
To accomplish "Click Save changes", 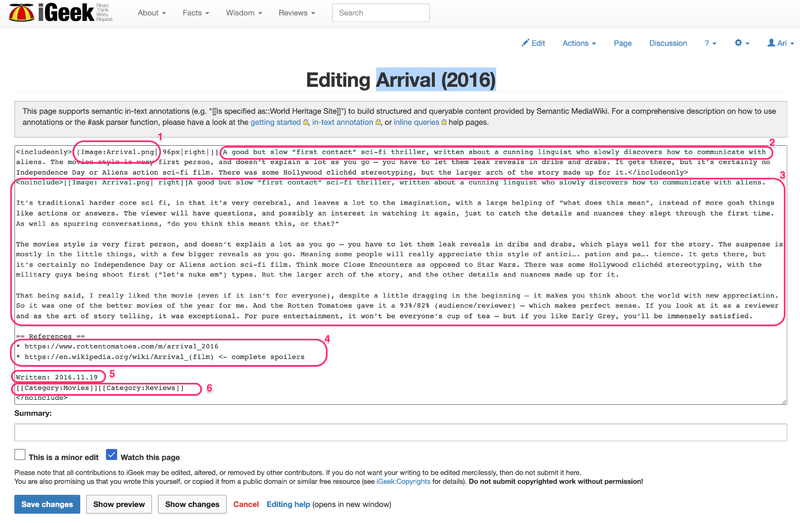I will coord(47,504).
